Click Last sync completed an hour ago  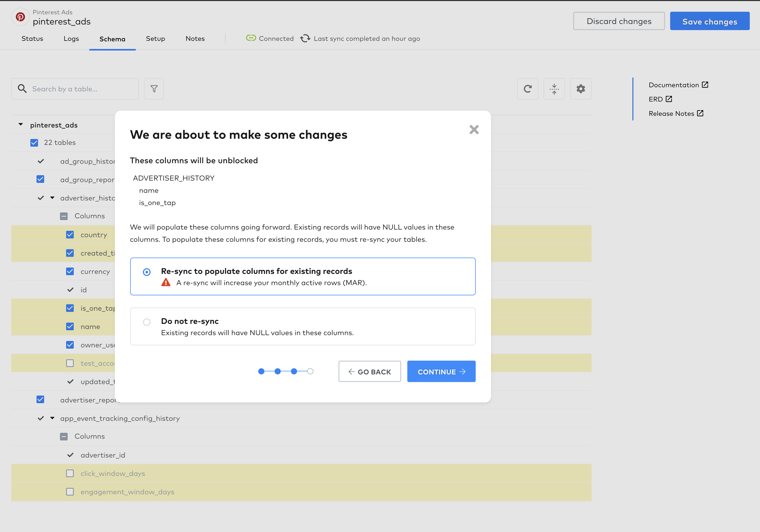click(x=367, y=38)
